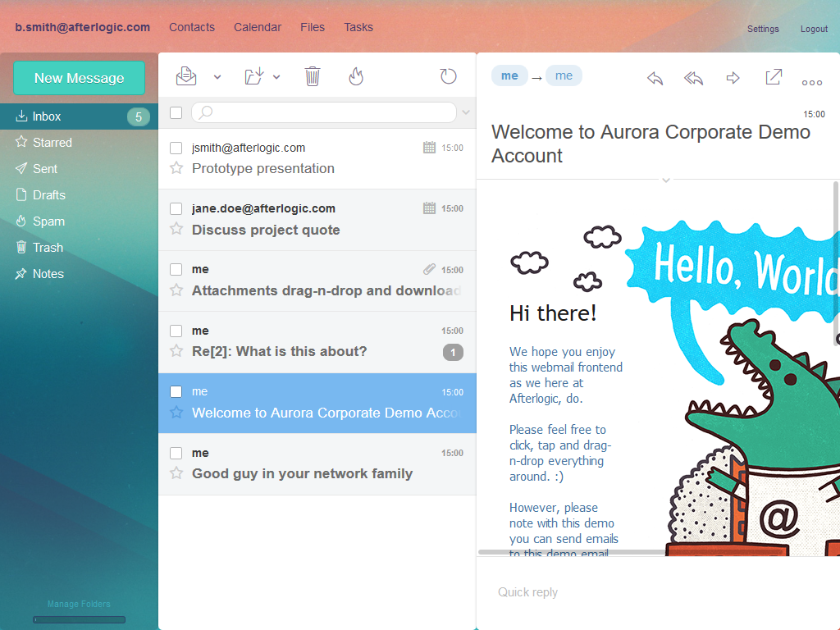The height and width of the screenshot is (630, 840).
Task: Star the Prototype presentation message
Action: click(176, 168)
